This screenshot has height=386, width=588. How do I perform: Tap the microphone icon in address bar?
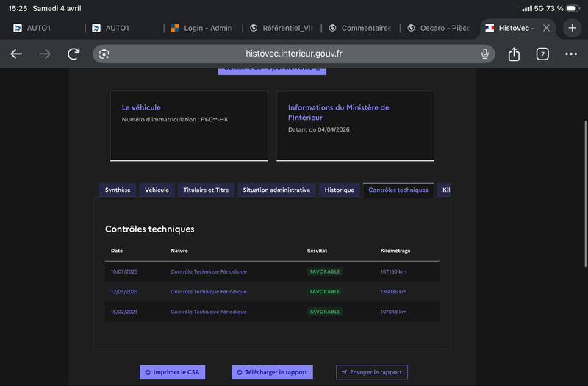485,54
